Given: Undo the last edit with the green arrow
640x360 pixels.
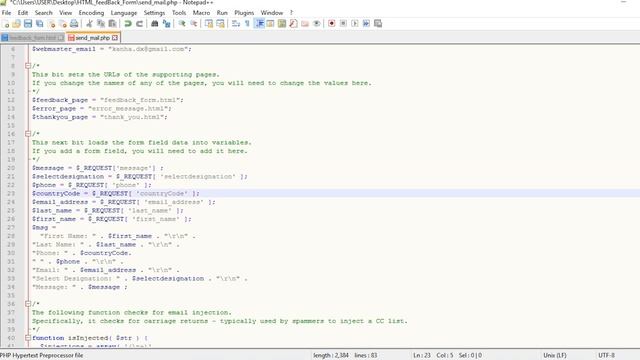Looking at the screenshot, I should point(128,24).
